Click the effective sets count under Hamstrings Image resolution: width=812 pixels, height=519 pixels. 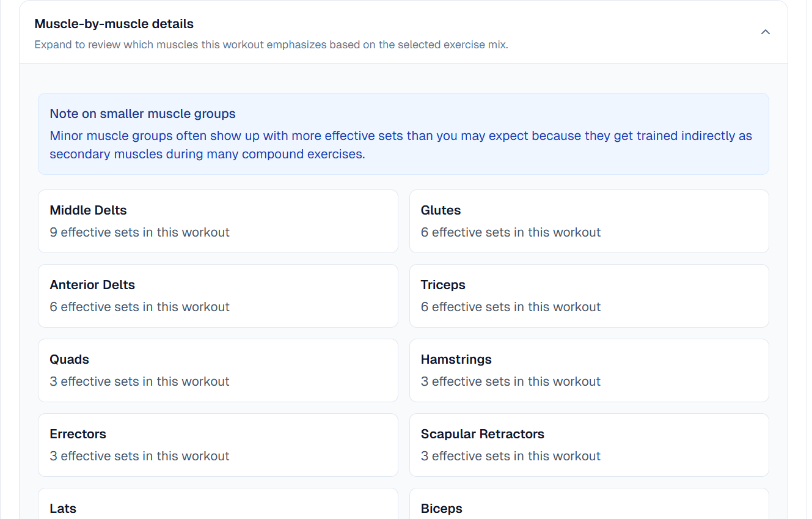[x=510, y=381]
